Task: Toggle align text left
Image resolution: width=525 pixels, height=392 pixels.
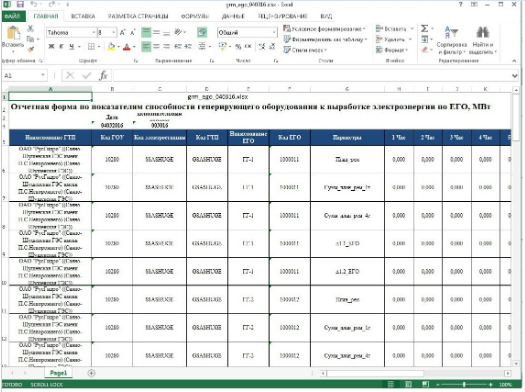Action: [146, 47]
